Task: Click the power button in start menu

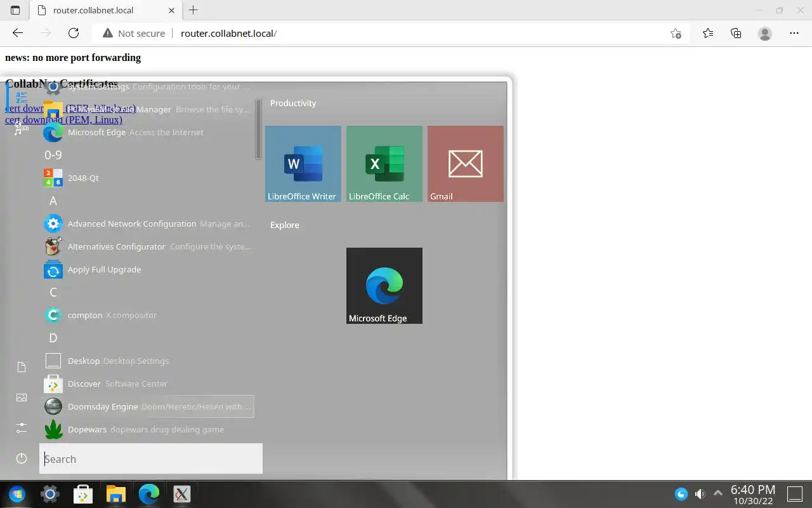Action: point(22,458)
